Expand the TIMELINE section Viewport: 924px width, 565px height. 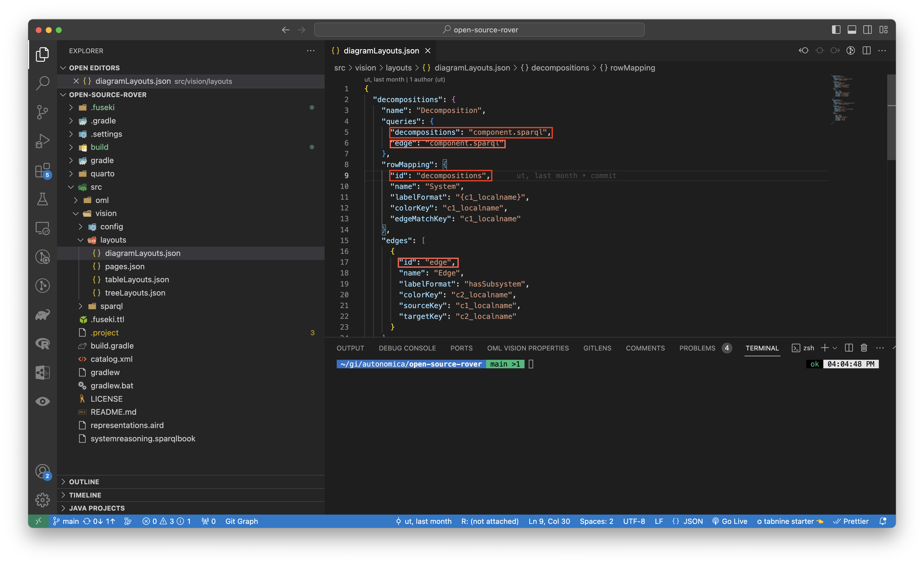[191, 495]
